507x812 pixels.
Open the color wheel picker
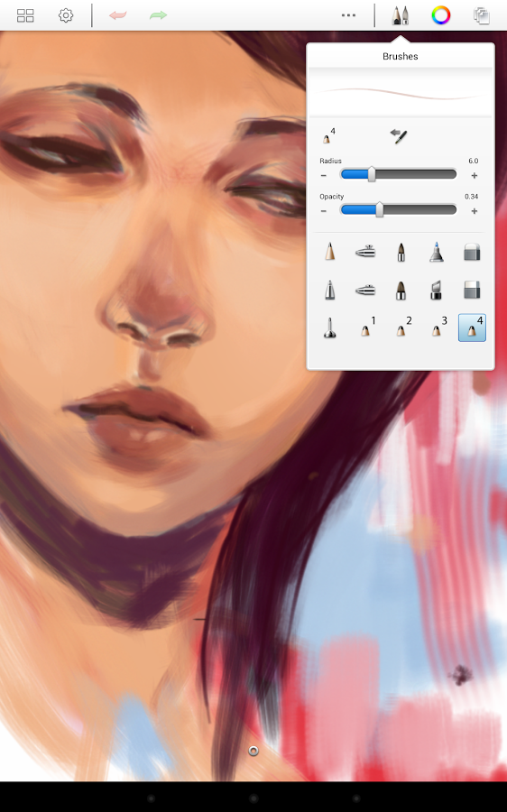tap(441, 15)
